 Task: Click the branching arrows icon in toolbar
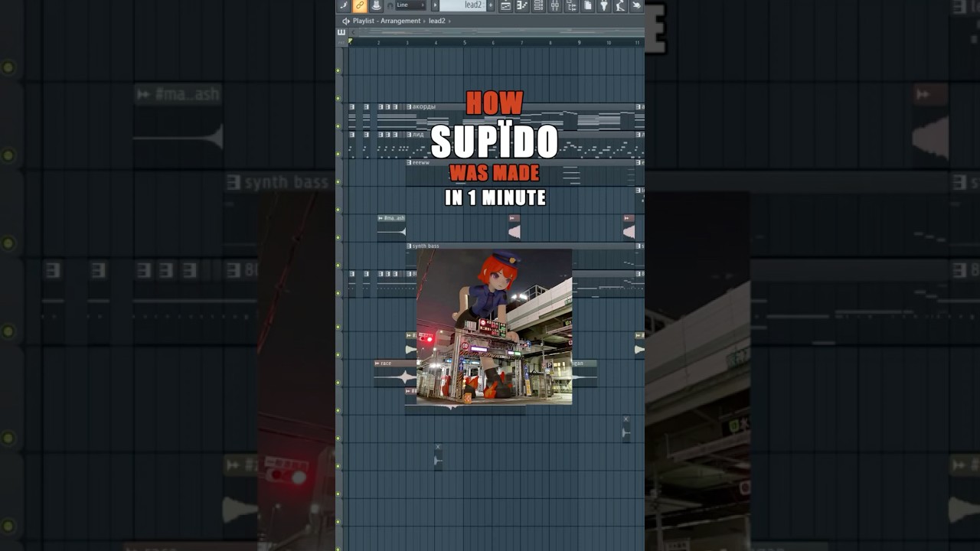(x=570, y=5)
